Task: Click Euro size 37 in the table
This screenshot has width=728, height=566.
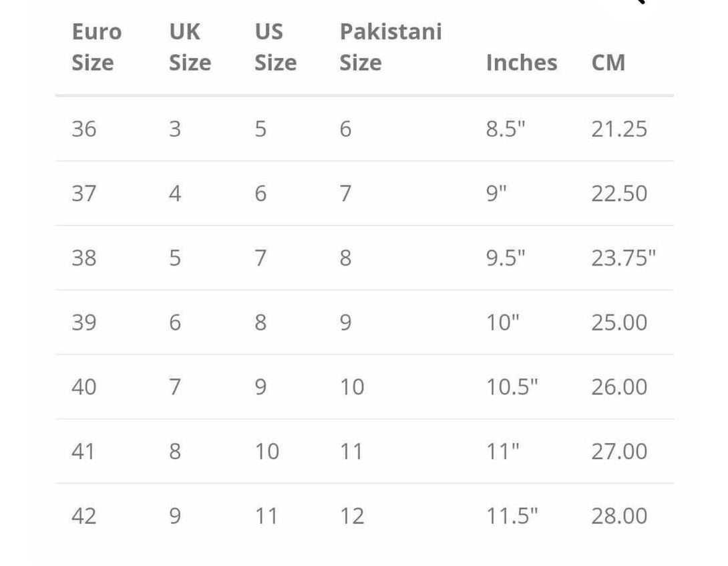Action: point(84,194)
